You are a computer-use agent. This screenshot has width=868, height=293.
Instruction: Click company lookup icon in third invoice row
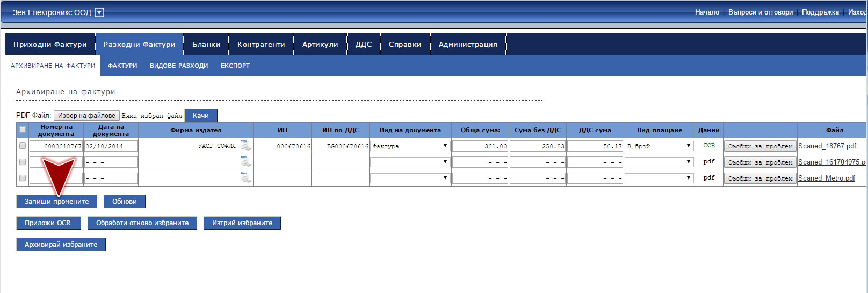click(245, 177)
